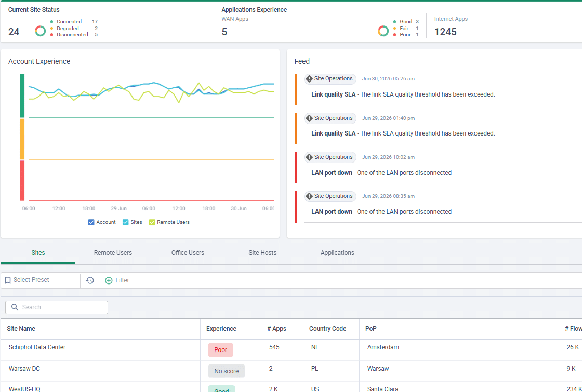
Task: Open the Select Preset dropdown
Action: (41, 280)
